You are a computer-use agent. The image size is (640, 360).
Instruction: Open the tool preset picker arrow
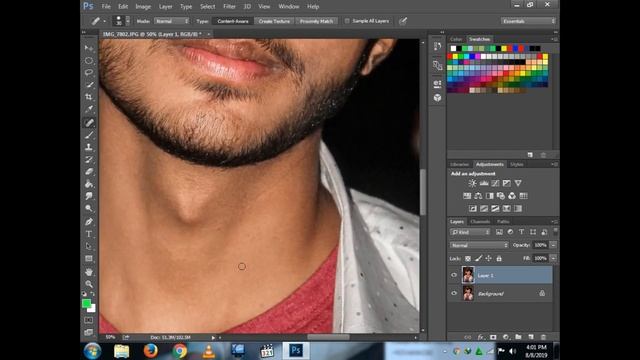[104, 21]
